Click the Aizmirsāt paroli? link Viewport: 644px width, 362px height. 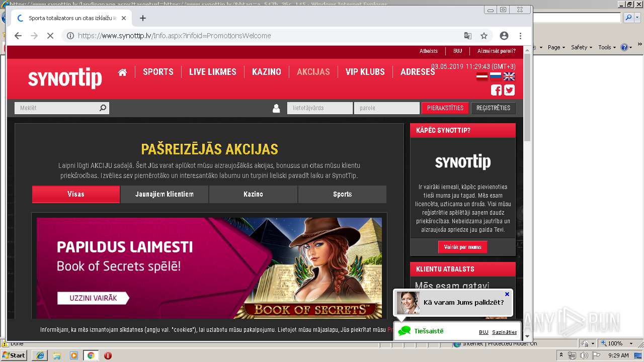[496, 51]
